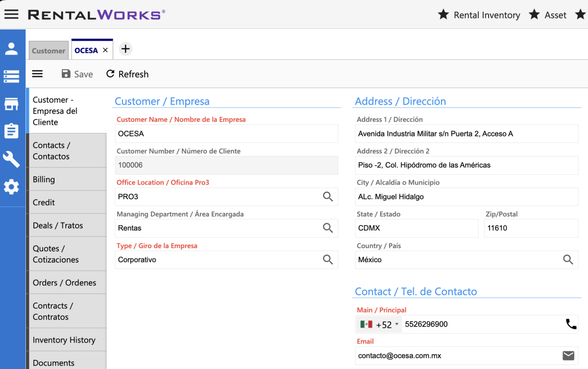Click the person icon in left sidebar
Screen dimensions: 588x369
pos(12,48)
